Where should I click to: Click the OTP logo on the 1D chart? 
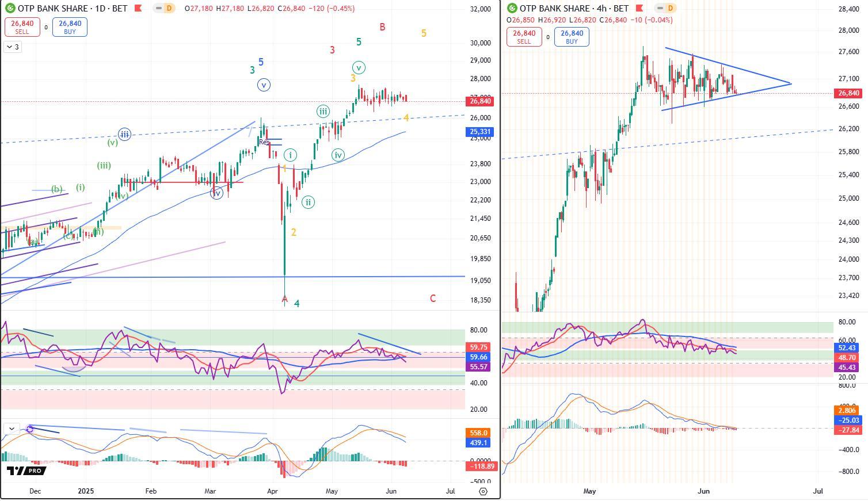(10, 9)
